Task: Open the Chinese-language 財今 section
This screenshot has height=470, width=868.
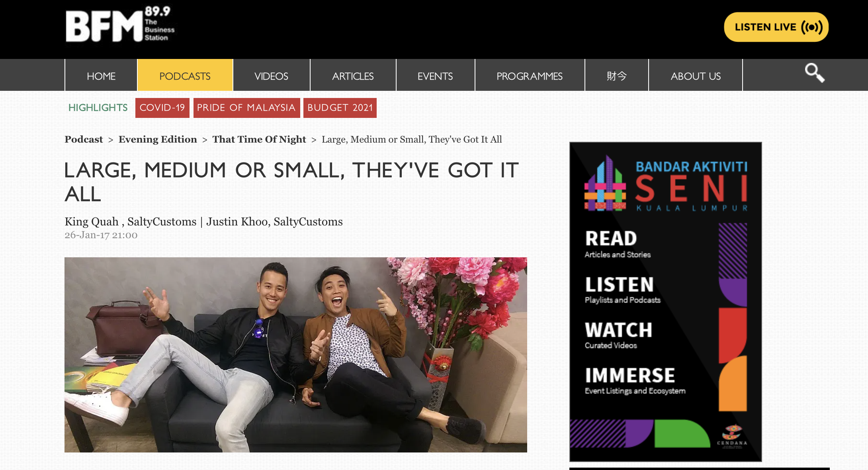Action: [616, 75]
